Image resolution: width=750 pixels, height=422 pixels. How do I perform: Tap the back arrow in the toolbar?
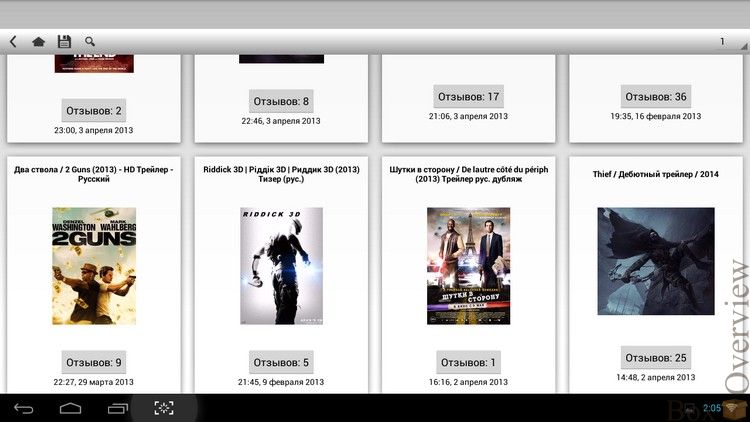13,42
